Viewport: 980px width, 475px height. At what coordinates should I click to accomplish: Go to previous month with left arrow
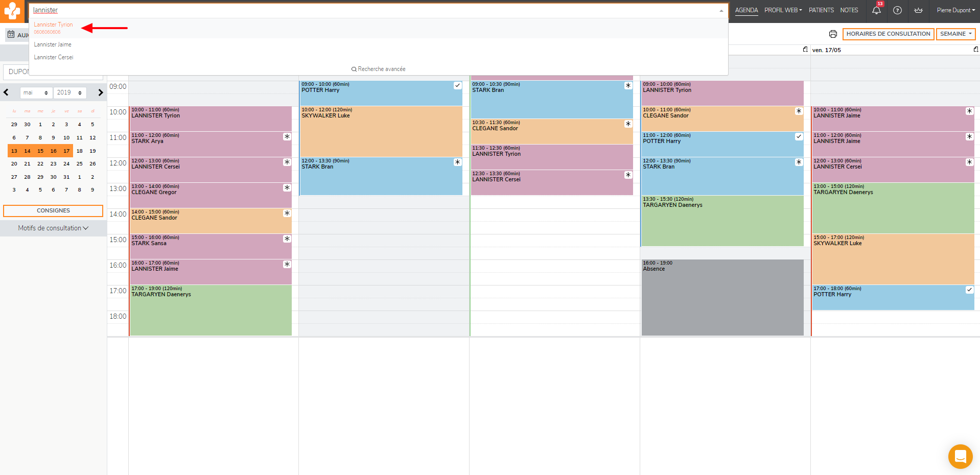(x=6, y=92)
